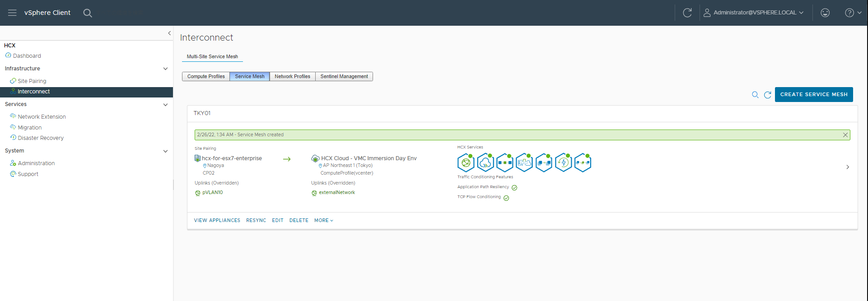Dismiss the Service Mesh created notification
This screenshot has width=868, height=301.
click(x=845, y=135)
